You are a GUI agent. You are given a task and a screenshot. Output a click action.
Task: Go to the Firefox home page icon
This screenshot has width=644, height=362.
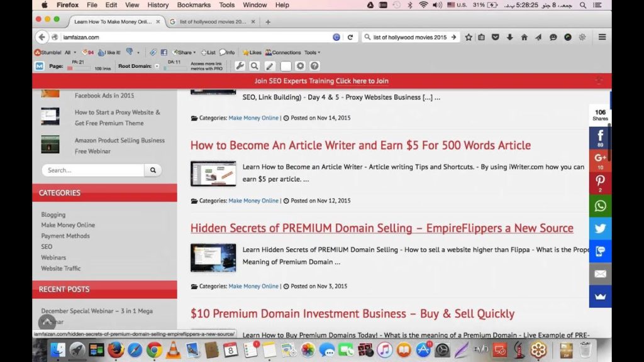[524, 37]
